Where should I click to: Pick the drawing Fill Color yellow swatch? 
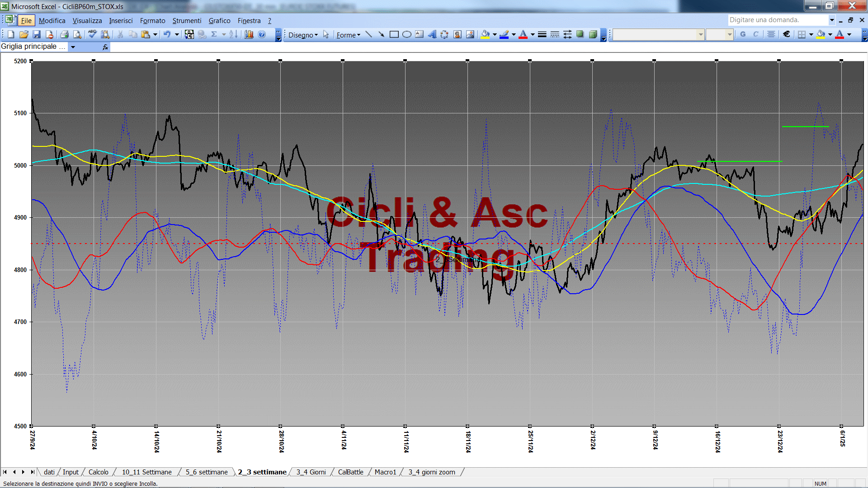[485, 34]
